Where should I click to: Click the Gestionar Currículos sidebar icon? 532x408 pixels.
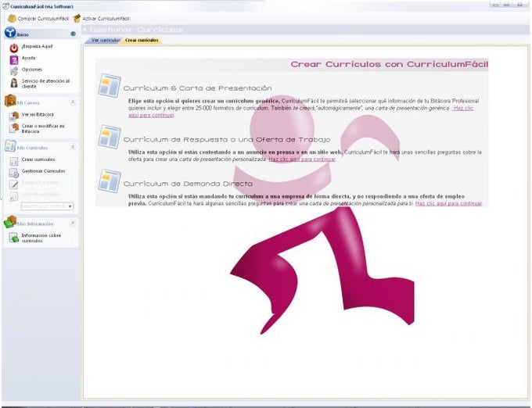pos(14,173)
